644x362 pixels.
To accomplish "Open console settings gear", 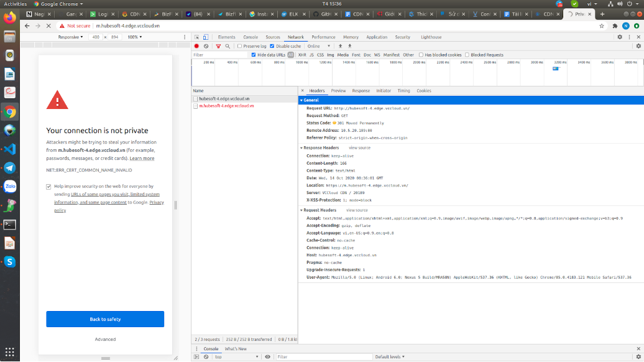I will click(x=638, y=356).
